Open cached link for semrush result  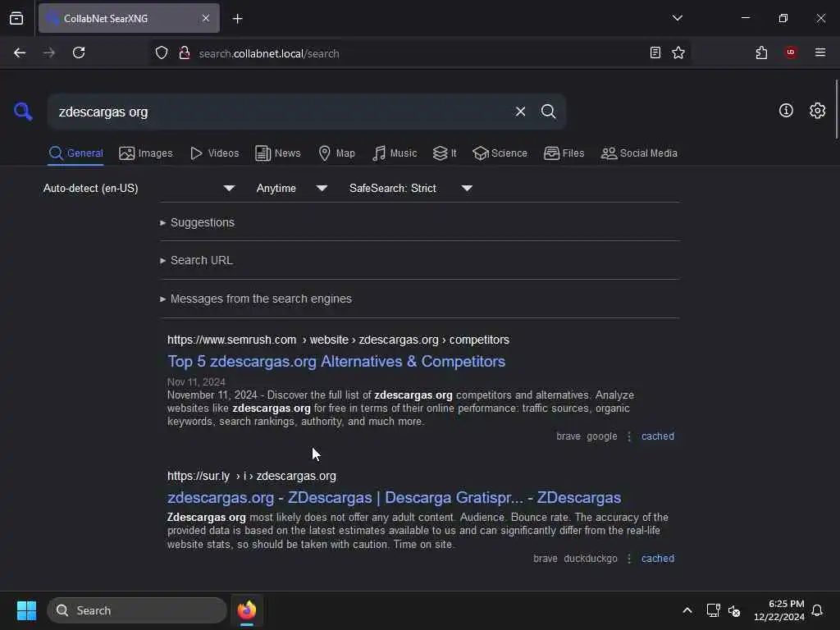[x=657, y=436]
